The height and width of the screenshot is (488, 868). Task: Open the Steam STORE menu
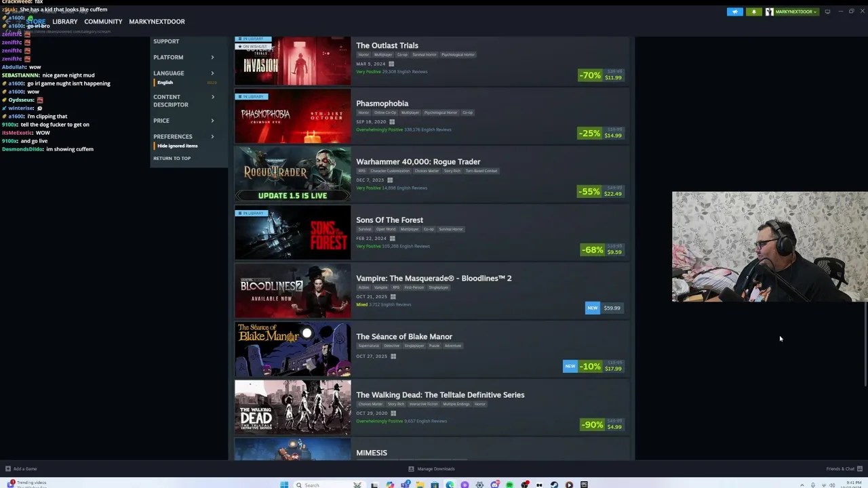(36, 22)
